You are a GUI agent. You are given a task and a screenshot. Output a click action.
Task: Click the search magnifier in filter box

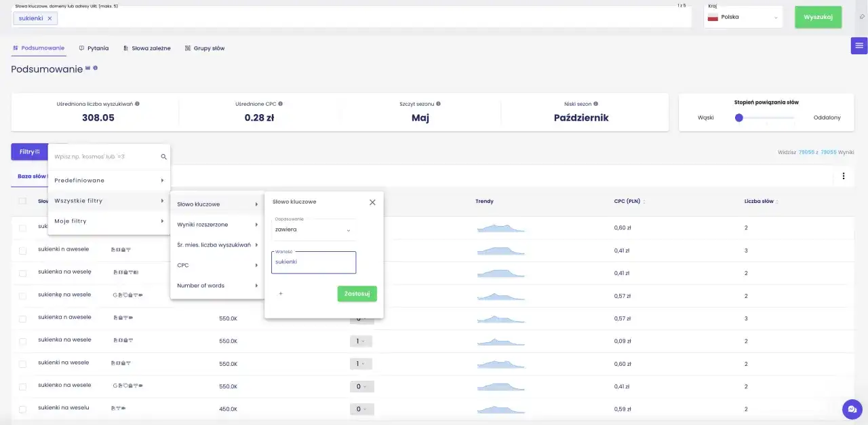(x=163, y=157)
